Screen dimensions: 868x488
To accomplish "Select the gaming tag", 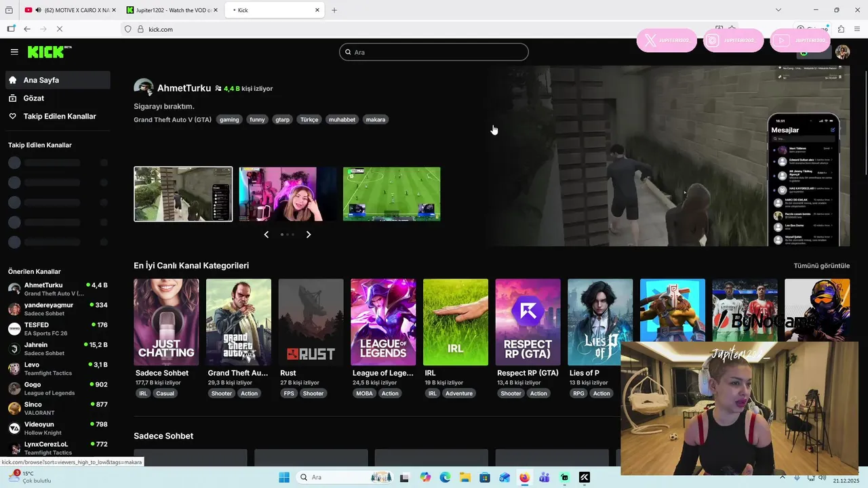I will click(x=229, y=119).
